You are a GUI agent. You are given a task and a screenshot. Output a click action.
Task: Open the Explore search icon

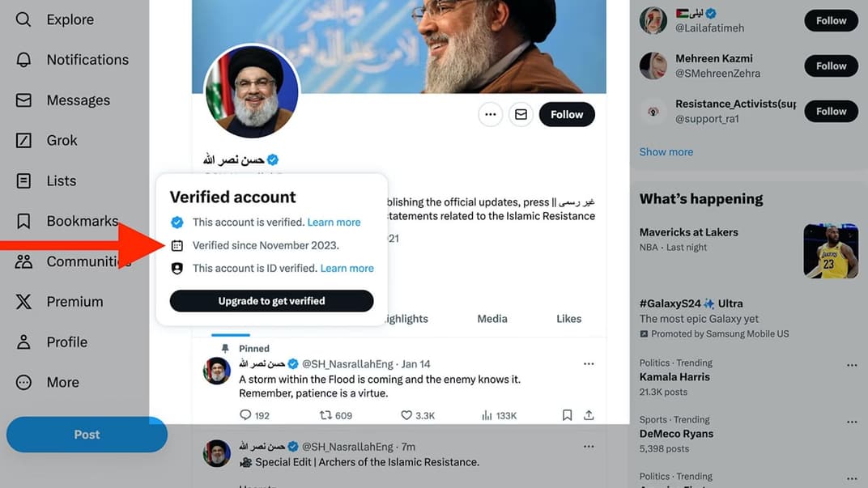click(23, 19)
